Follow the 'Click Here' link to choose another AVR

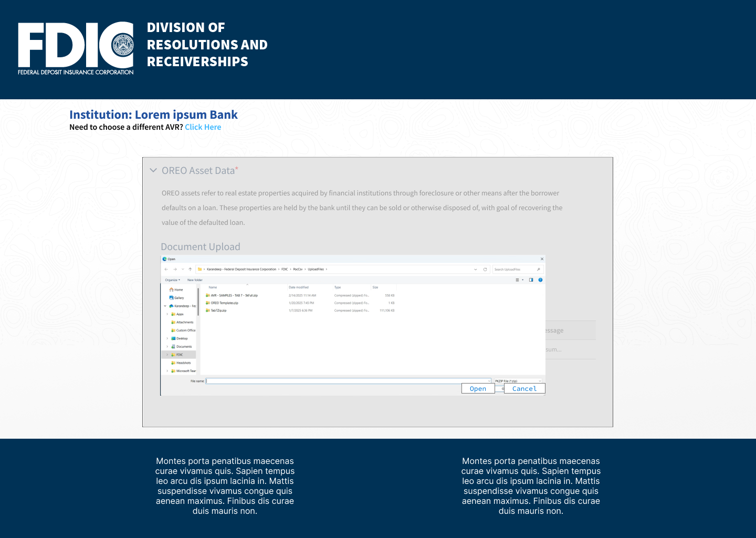pos(203,127)
